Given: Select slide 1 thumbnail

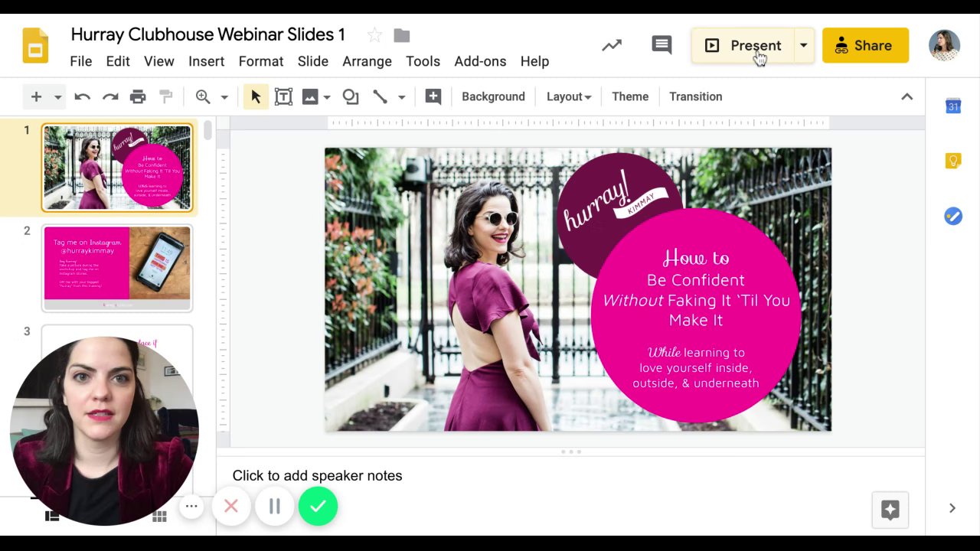Looking at the screenshot, I should [117, 168].
